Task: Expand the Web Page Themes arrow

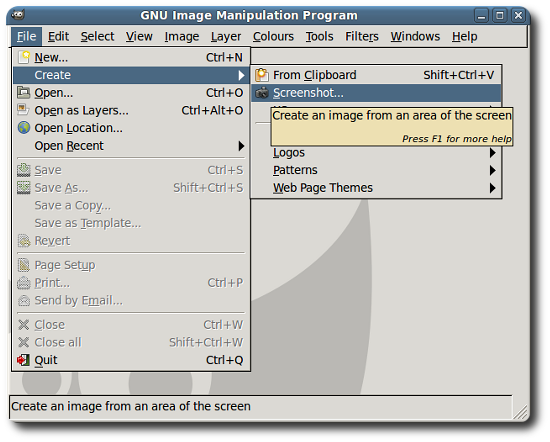Action: click(492, 188)
